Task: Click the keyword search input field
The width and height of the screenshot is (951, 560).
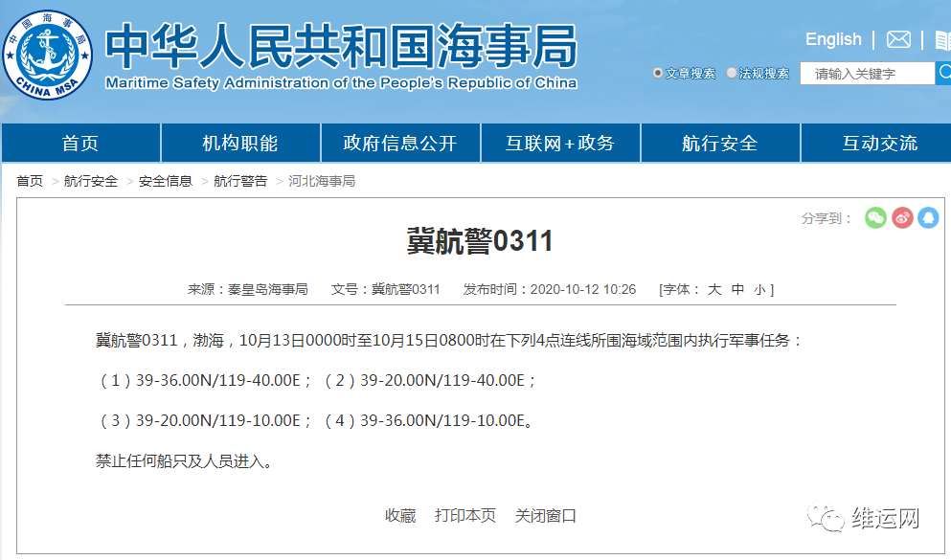Action: pyautogui.click(x=867, y=73)
